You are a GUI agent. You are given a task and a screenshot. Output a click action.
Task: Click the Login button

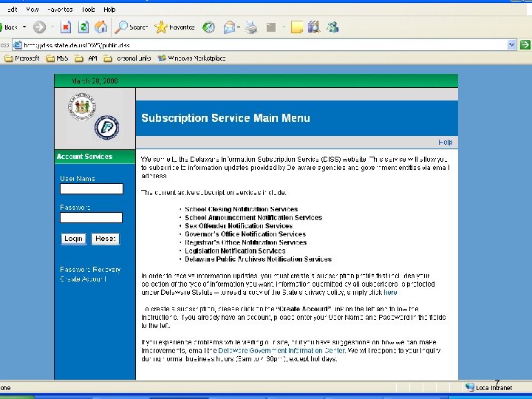pyautogui.click(x=74, y=239)
